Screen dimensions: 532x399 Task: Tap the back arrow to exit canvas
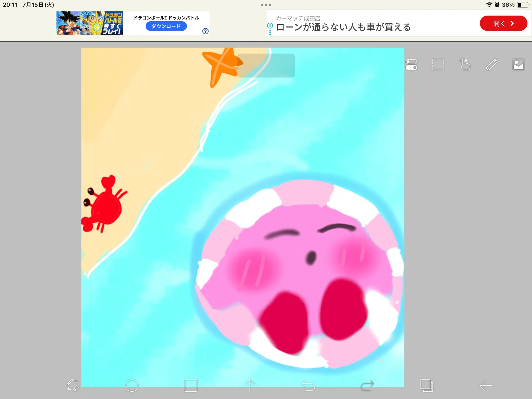point(485,385)
